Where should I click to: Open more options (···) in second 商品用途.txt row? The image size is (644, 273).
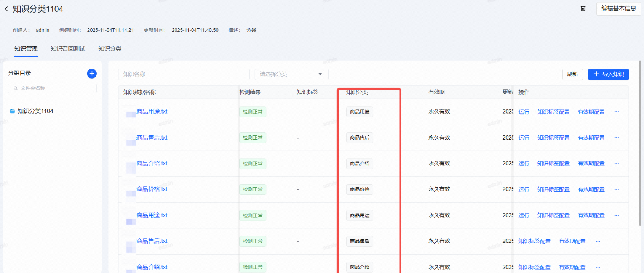coord(617,215)
